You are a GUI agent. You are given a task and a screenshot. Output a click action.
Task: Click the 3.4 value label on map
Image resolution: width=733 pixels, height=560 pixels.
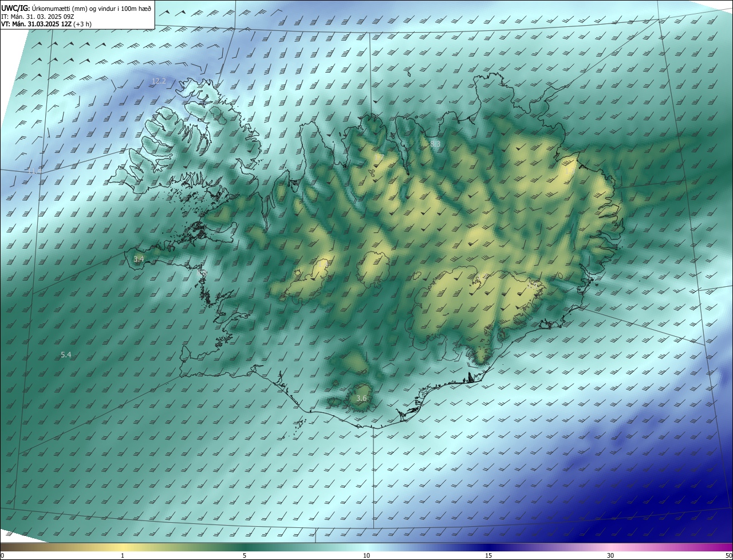tap(139, 259)
